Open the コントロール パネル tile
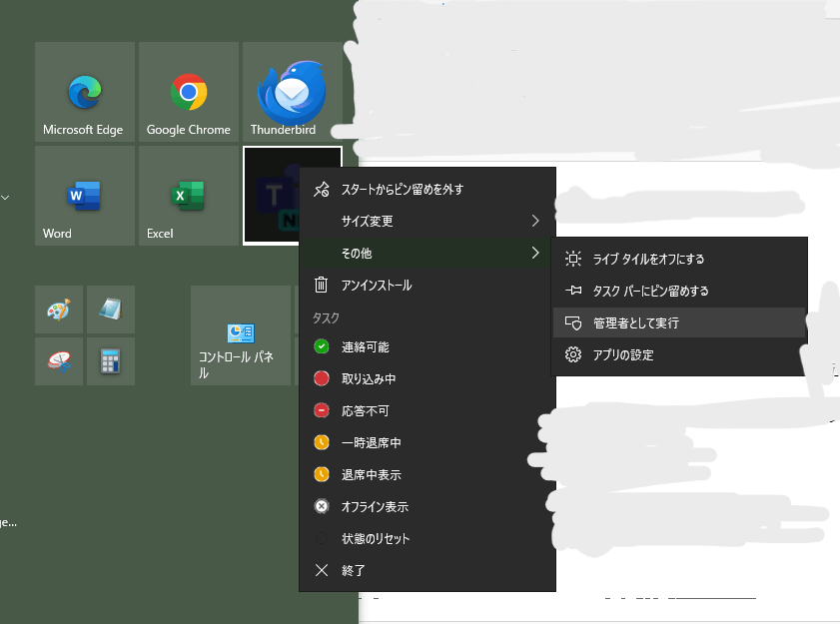The width and height of the screenshot is (840, 624). point(241,335)
